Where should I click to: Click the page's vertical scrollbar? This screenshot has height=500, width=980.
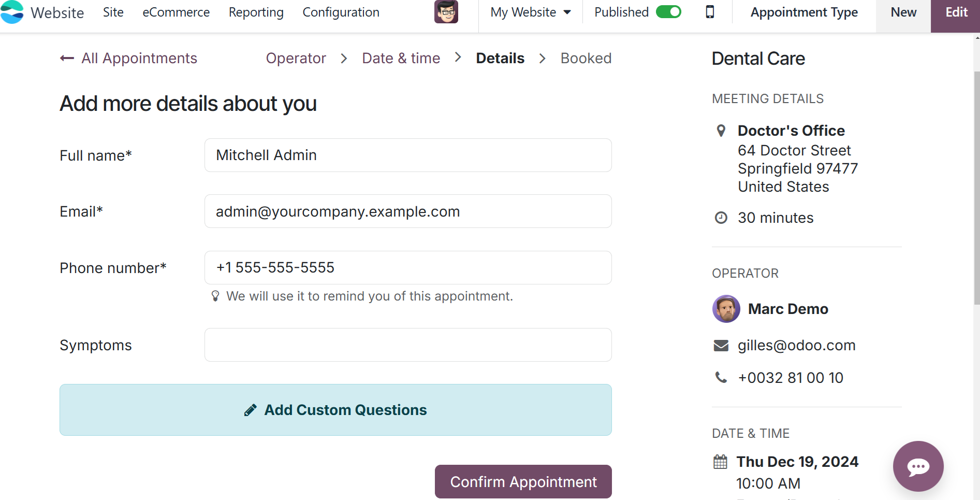(x=976, y=187)
